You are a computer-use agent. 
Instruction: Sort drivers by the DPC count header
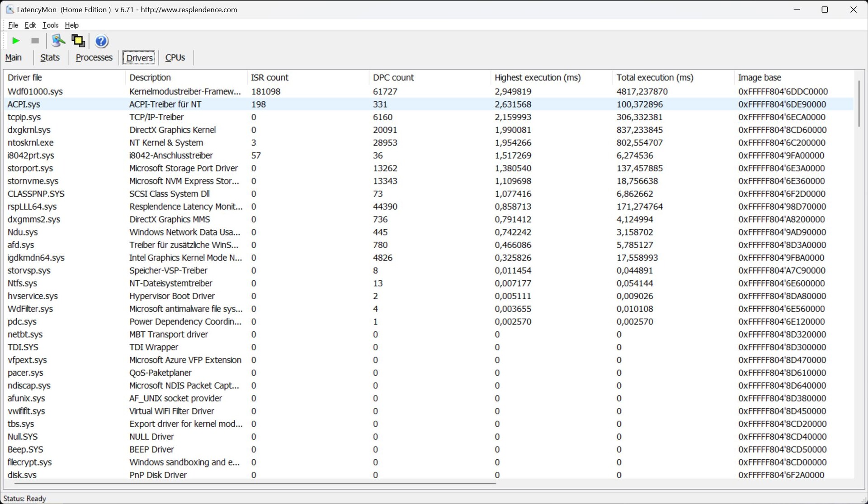(x=393, y=78)
